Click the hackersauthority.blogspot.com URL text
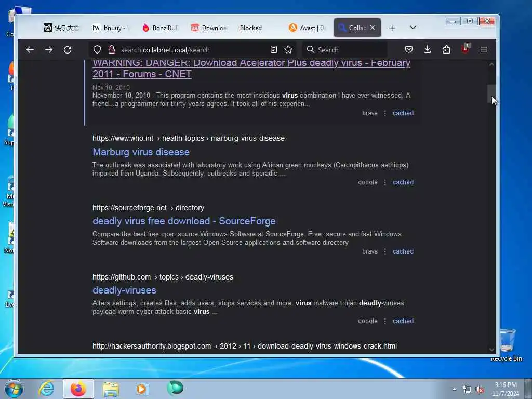 tap(245, 347)
